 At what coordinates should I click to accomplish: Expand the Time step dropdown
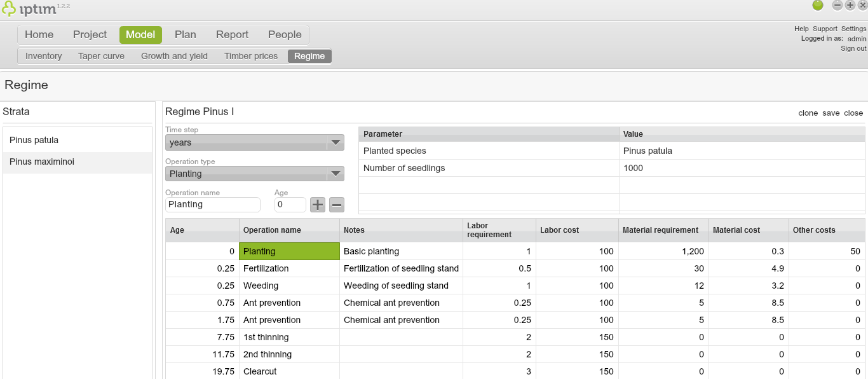pyautogui.click(x=335, y=143)
